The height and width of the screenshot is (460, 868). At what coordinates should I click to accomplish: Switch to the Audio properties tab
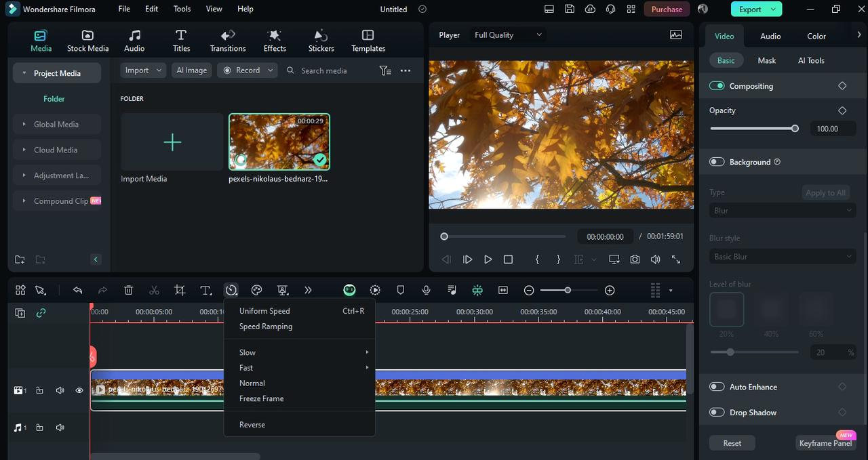click(770, 36)
